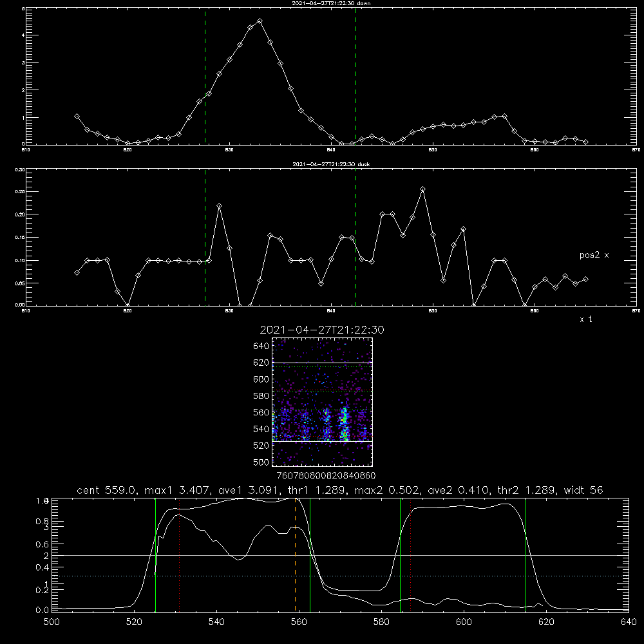Click 'ave2 0.410' in the bottom plot title

(459, 490)
